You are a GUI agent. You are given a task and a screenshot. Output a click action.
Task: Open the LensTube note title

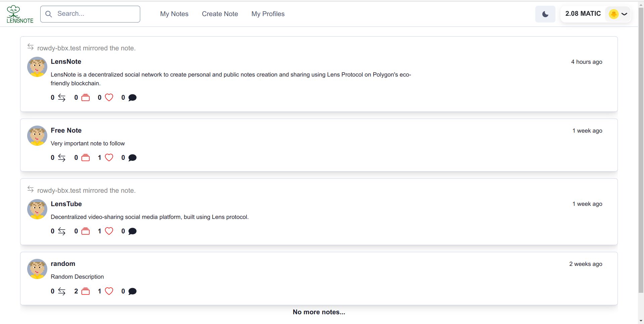(66, 204)
